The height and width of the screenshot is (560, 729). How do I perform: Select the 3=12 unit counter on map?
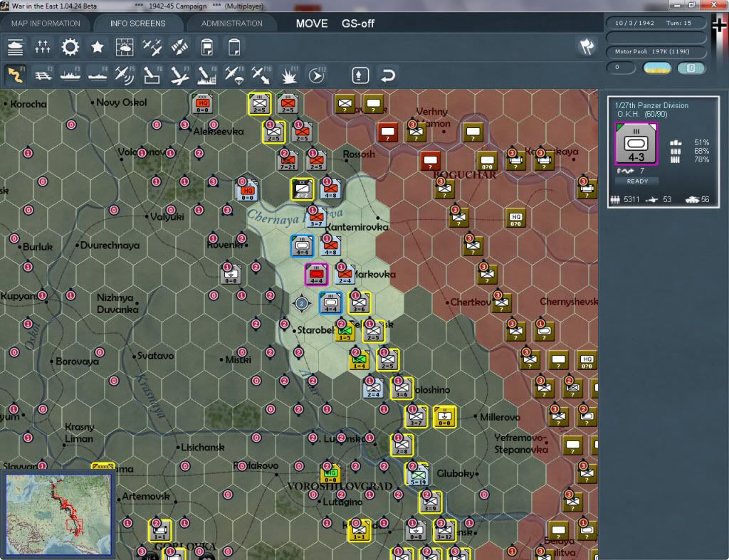point(445,530)
